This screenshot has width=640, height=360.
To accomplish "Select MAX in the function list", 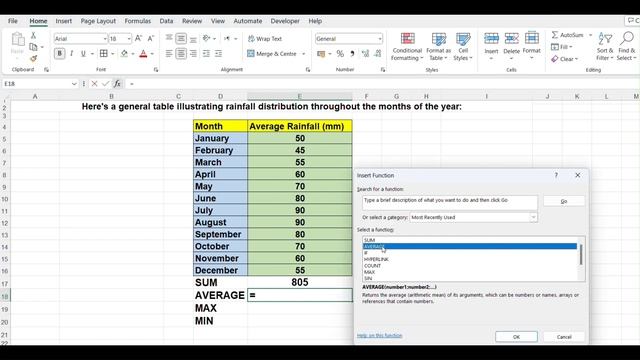I will [369, 272].
